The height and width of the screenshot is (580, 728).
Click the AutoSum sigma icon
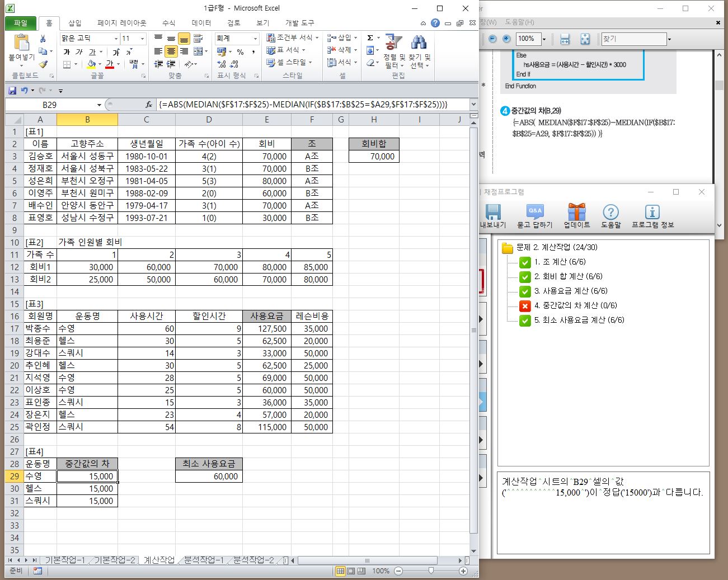tap(370, 38)
